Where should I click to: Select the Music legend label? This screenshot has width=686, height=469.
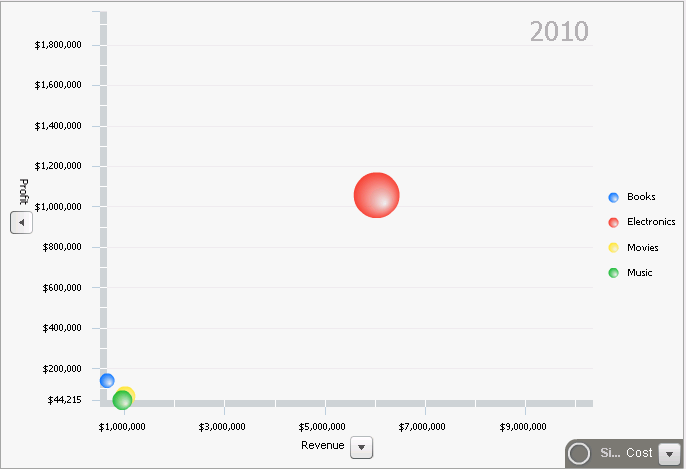(x=639, y=273)
